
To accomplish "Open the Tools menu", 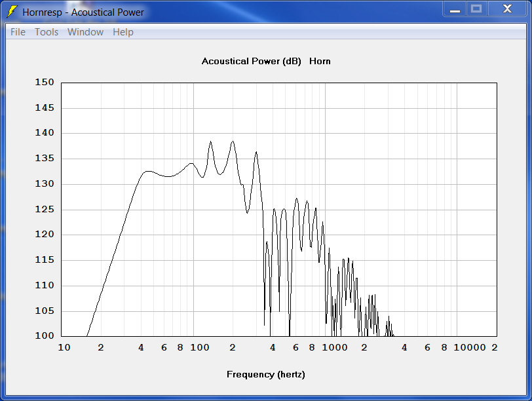I will (47, 32).
